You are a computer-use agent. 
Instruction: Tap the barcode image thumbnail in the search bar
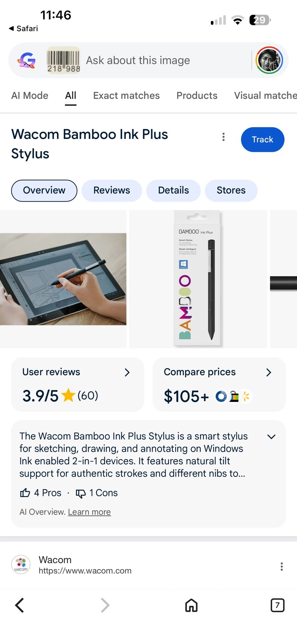63,60
